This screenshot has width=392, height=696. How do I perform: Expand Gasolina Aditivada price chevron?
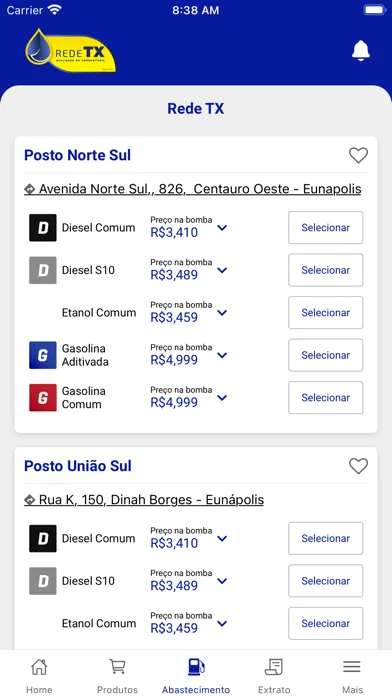click(222, 355)
